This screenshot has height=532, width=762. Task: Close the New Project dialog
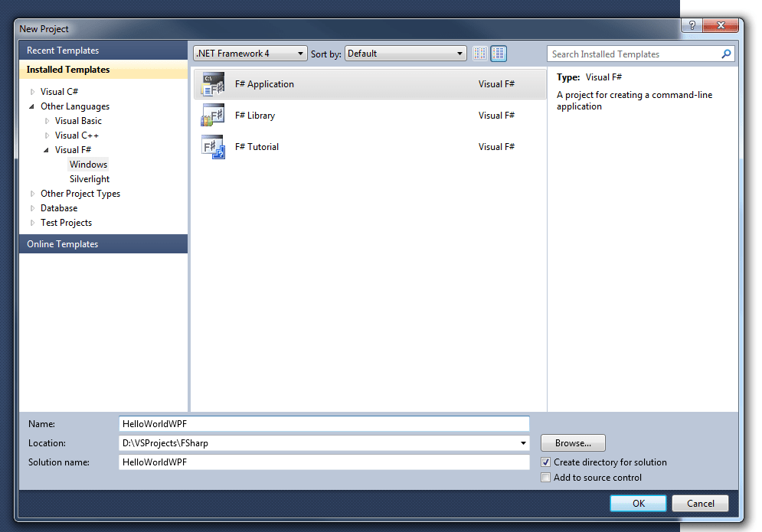tap(721, 25)
